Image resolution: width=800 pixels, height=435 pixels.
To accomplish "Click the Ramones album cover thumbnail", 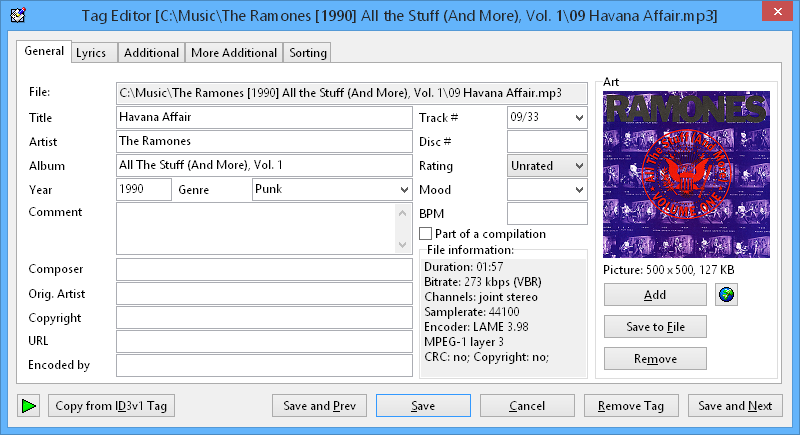I will coord(686,174).
